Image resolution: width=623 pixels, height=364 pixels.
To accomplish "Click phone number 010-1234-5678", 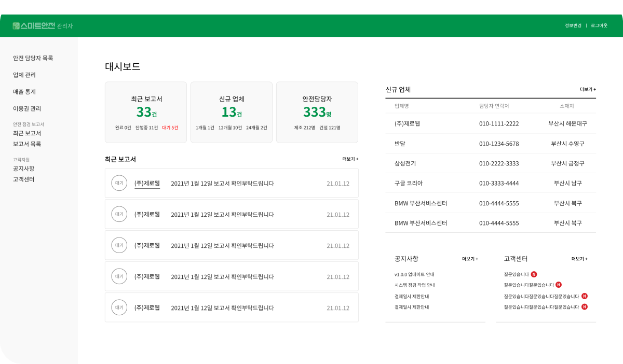I will [x=499, y=144].
